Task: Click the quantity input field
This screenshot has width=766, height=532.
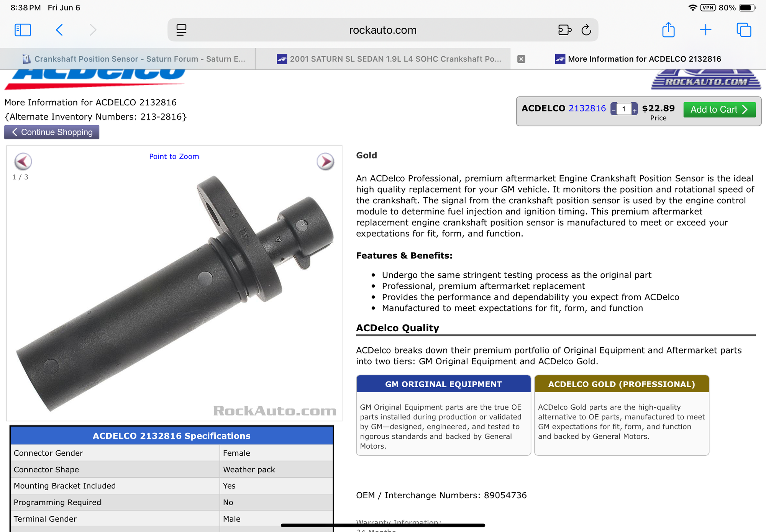Action: point(624,109)
